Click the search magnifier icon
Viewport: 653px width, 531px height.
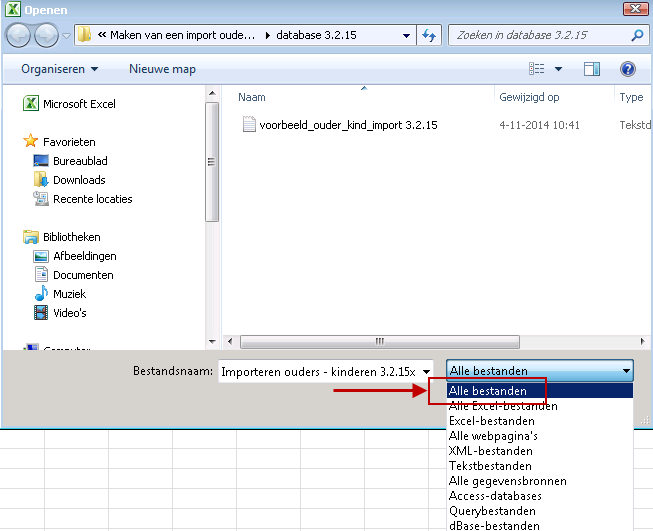pyautogui.click(x=637, y=36)
